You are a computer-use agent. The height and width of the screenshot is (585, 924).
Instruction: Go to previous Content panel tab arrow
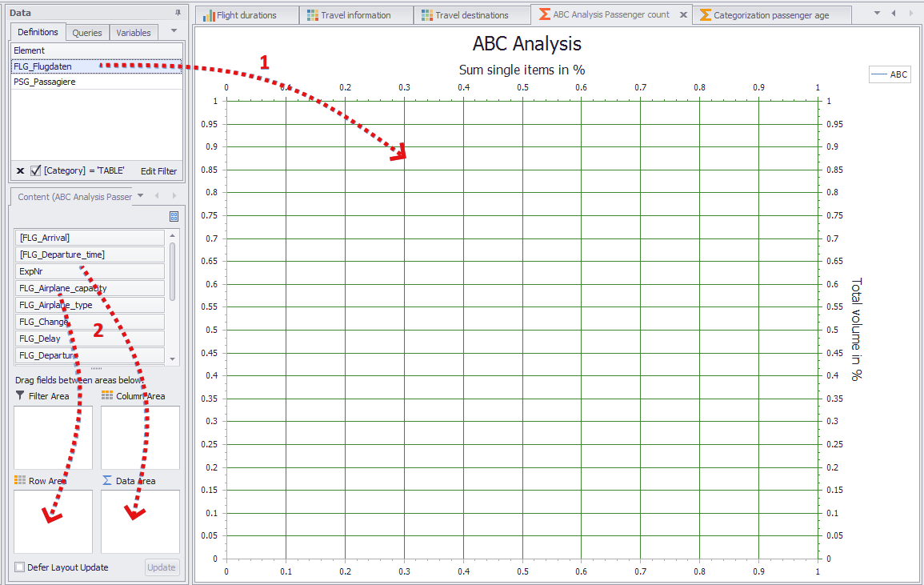(157, 196)
